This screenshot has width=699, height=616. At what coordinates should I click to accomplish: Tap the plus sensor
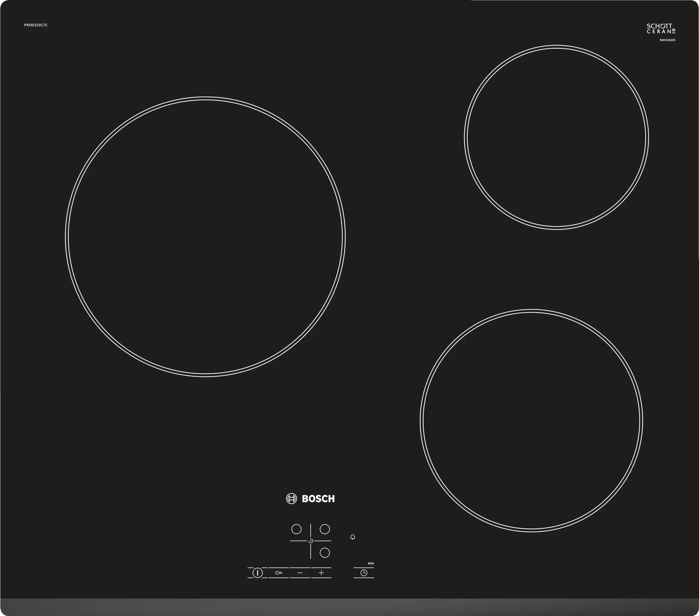click(321, 573)
